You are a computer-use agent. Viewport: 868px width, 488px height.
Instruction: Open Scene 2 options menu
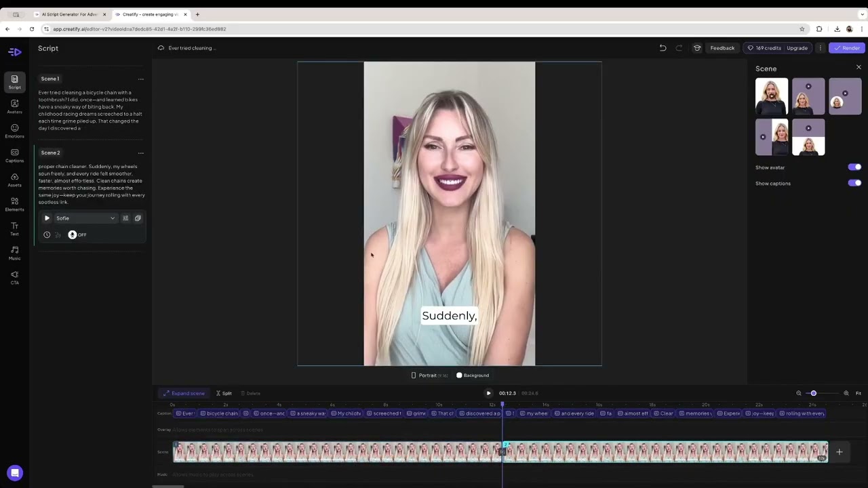pos(140,152)
